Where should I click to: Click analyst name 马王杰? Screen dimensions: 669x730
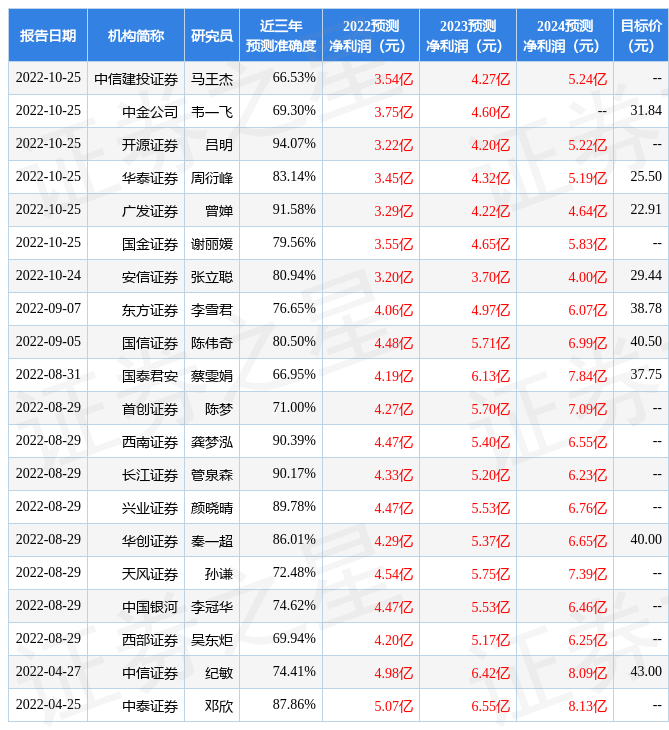212,79
